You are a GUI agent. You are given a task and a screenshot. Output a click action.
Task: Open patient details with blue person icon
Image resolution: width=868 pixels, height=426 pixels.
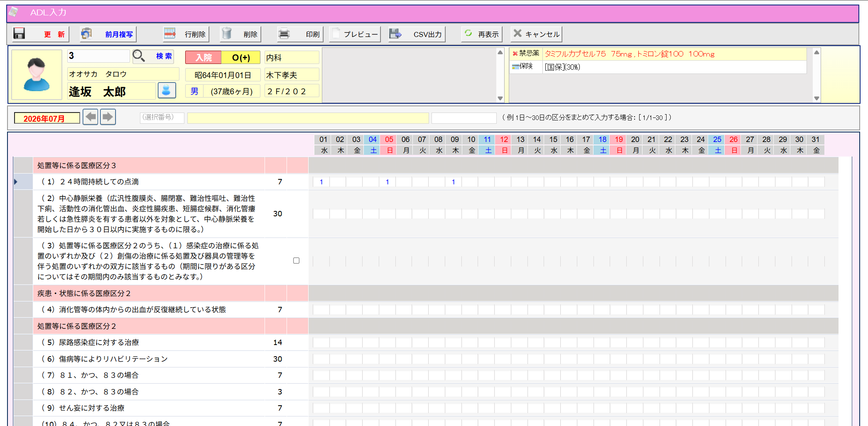(x=167, y=91)
